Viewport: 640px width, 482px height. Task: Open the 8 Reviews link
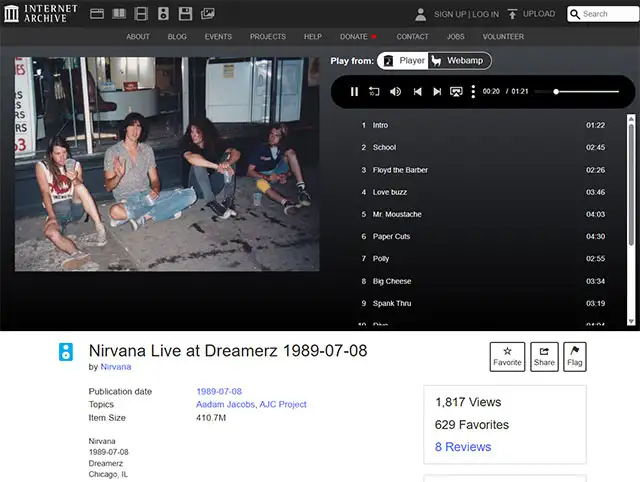(x=463, y=447)
